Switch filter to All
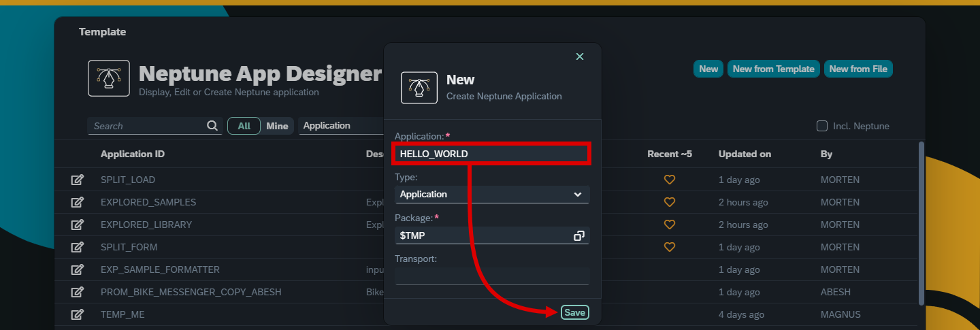The width and height of the screenshot is (980, 330). click(244, 126)
